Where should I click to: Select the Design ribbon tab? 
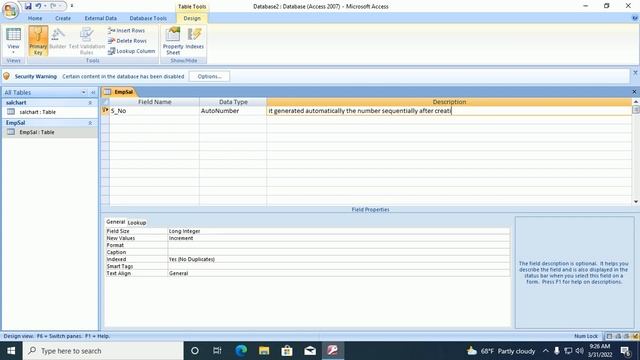pos(192,18)
